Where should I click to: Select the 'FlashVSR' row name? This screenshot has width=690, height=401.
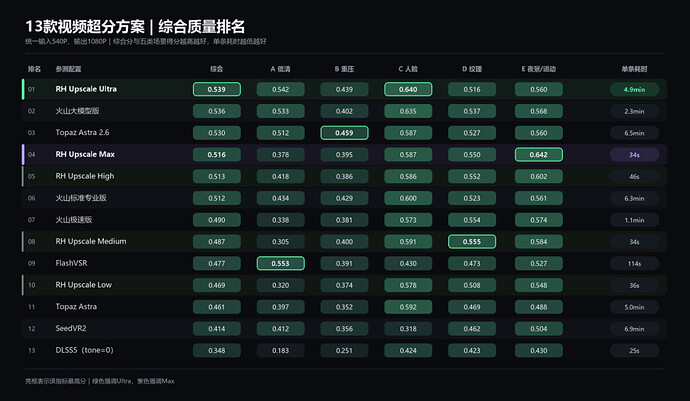(71, 263)
